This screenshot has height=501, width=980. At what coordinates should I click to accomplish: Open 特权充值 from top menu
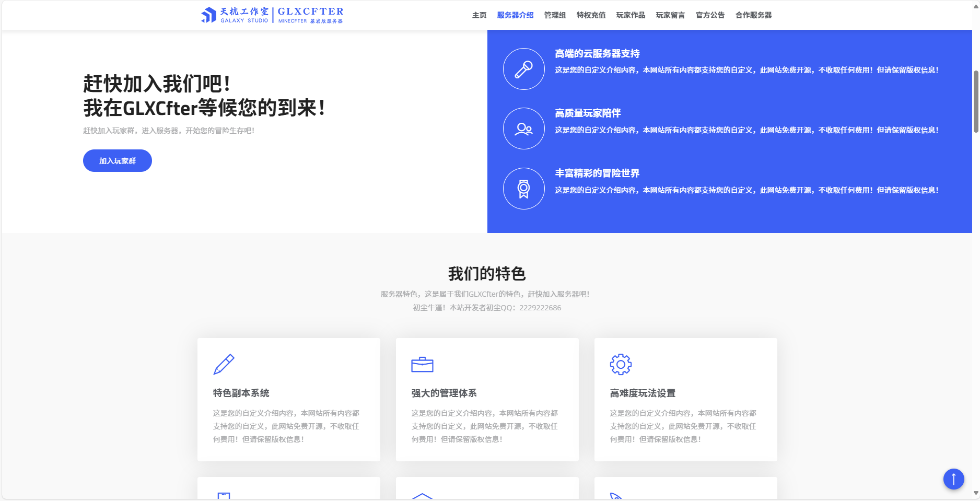591,15
